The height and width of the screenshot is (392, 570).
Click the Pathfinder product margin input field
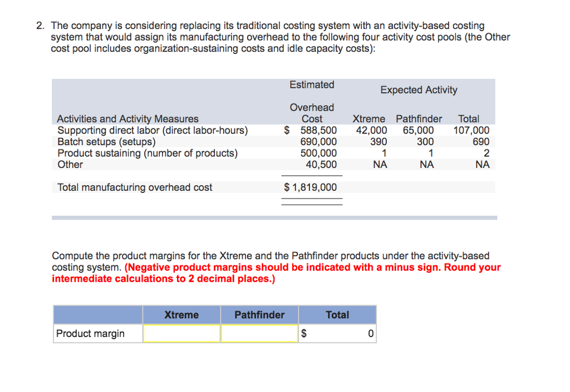259,333
